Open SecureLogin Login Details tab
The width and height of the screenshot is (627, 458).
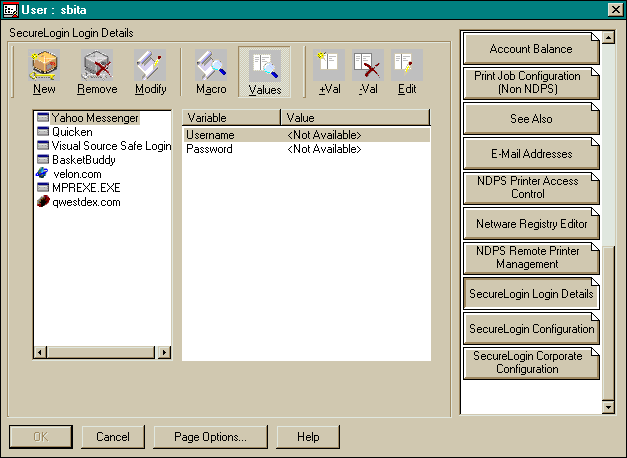[x=531, y=294]
